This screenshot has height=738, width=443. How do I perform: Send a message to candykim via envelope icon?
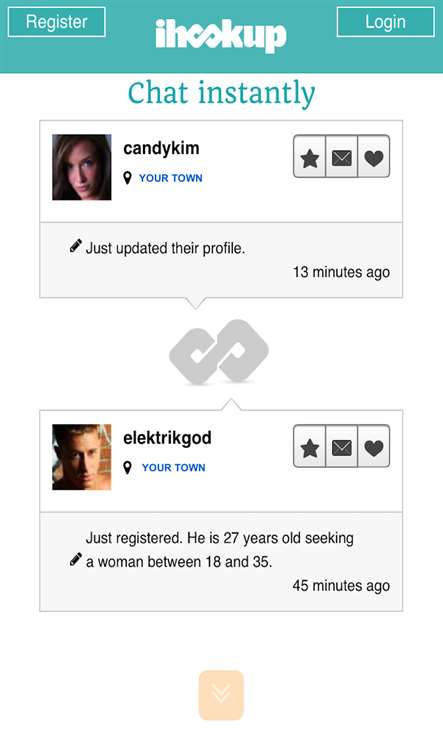click(342, 157)
